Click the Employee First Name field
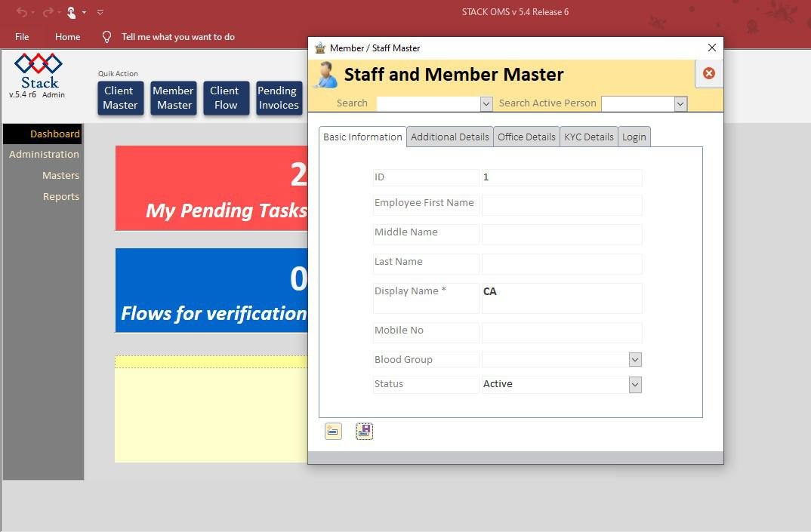The height and width of the screenshot is (532, 811). click(x=562, y=205)
